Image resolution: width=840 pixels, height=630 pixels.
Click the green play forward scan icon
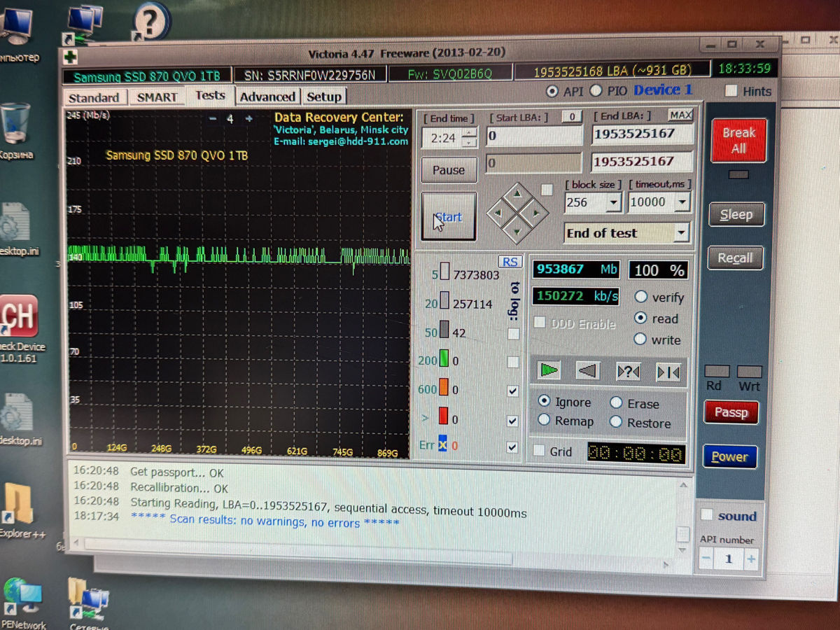click(x=549, y=370)
